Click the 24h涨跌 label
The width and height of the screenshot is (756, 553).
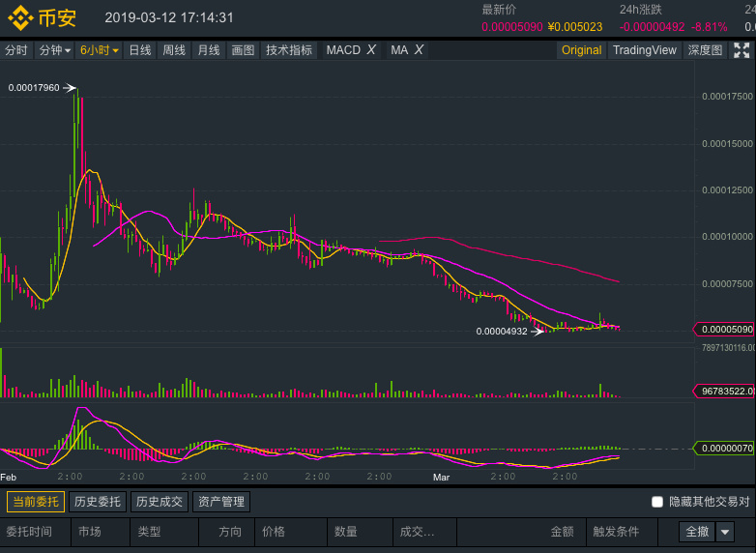pos(640,9)
